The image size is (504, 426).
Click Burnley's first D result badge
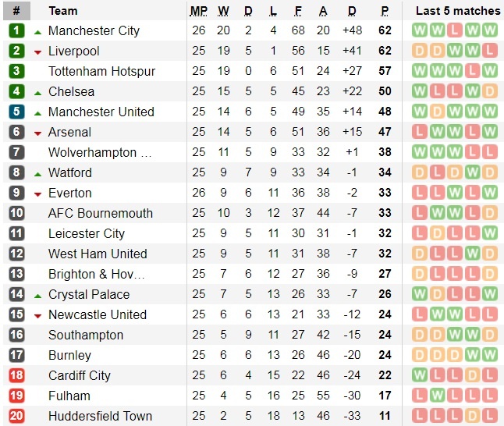tap(420, 355)
